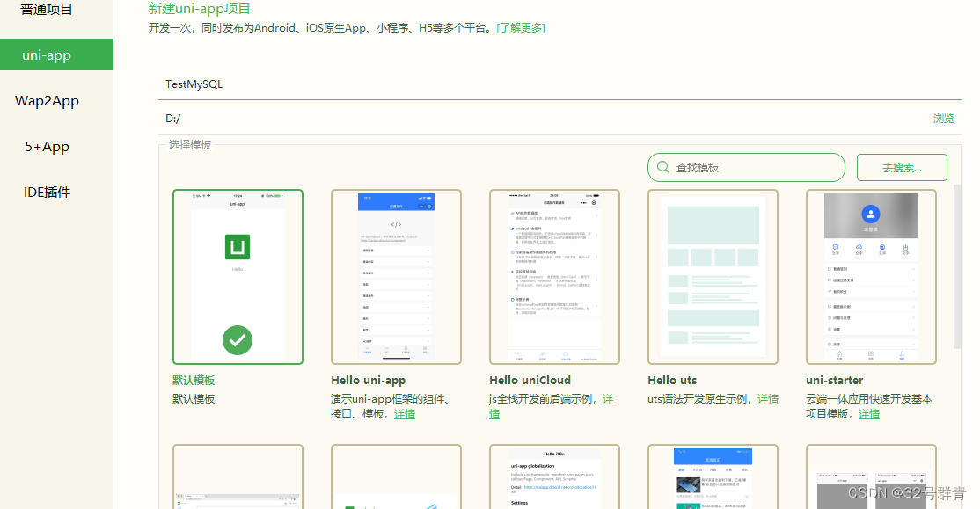Click the Hello uts title text
980x509 pixels.
click(672, 381)
